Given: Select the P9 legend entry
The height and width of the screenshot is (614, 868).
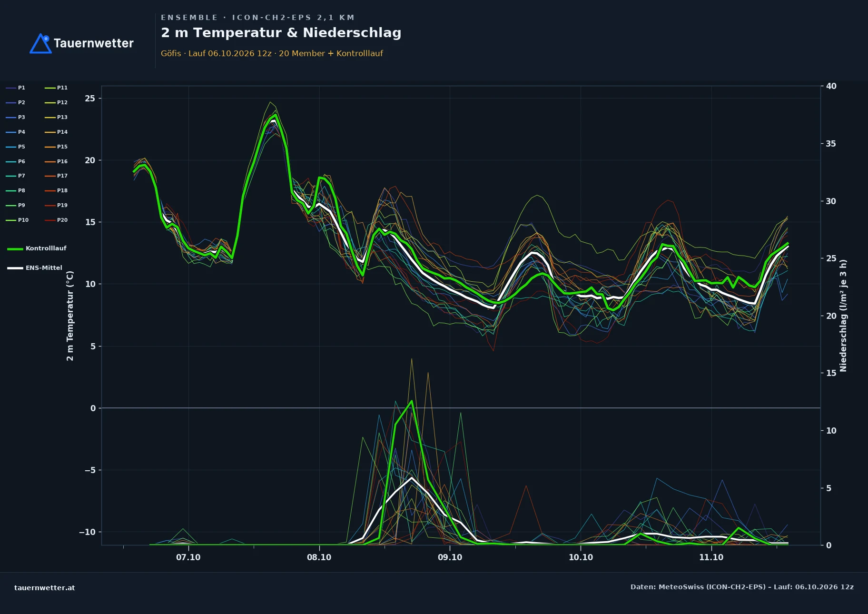Looking at the screenshot, I should coord(15,205).
